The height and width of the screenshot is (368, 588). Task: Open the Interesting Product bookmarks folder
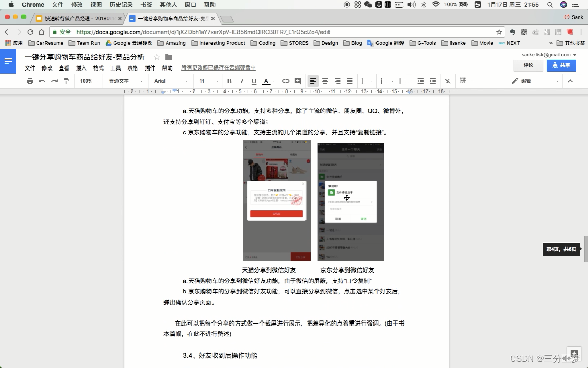218,43
